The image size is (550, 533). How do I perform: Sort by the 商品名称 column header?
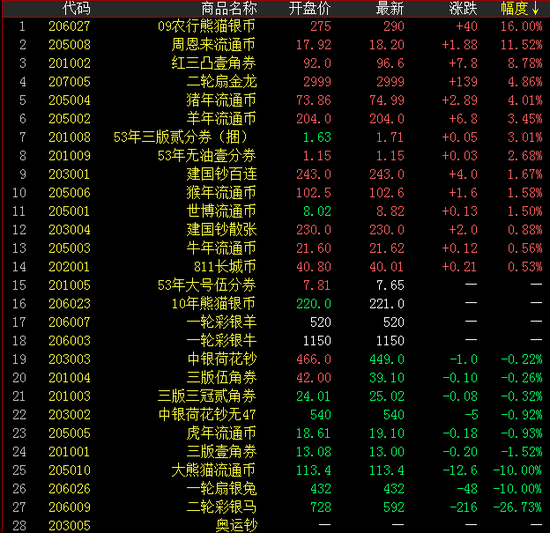coord(229,8)
